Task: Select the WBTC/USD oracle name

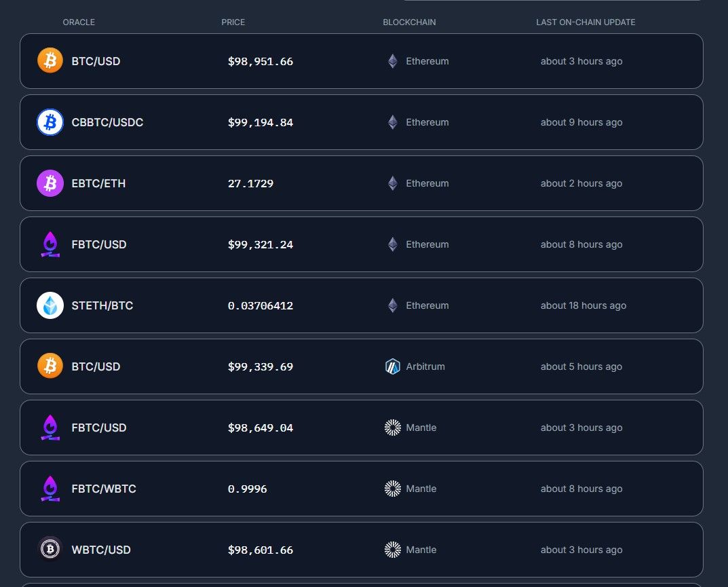Action: coord(100,550)
